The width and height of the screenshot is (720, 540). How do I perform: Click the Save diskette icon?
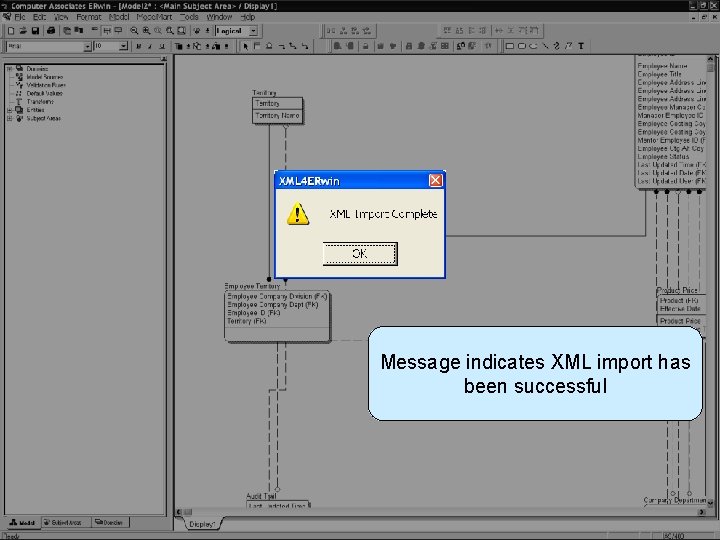point(35,31)
